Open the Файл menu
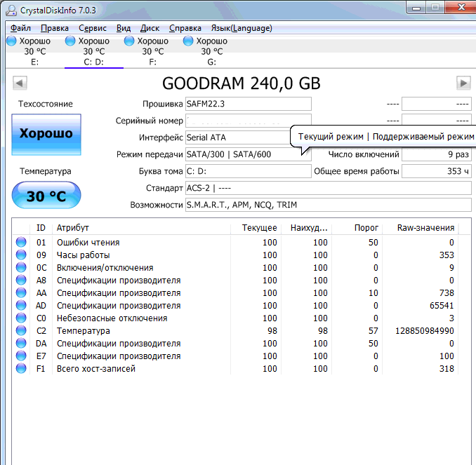 point(20,28)
